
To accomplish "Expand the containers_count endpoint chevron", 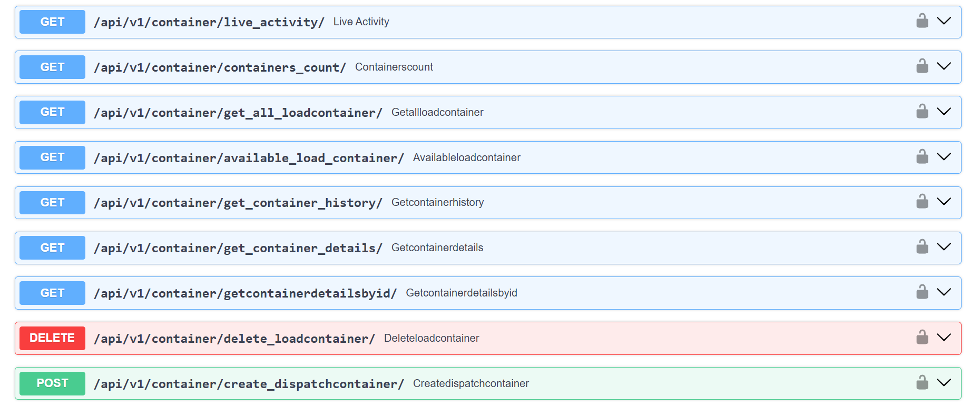I will (944, 66).
